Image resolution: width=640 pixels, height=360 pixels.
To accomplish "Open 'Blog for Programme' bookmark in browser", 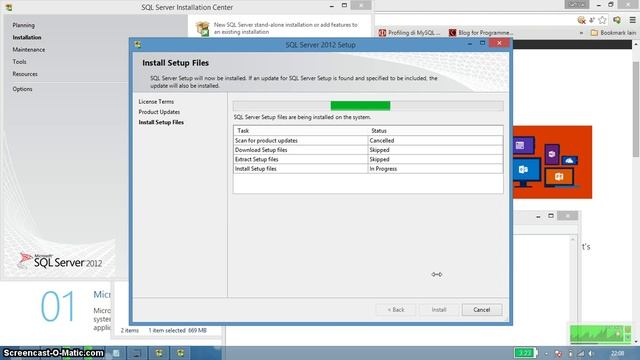I will click(481, 33).
